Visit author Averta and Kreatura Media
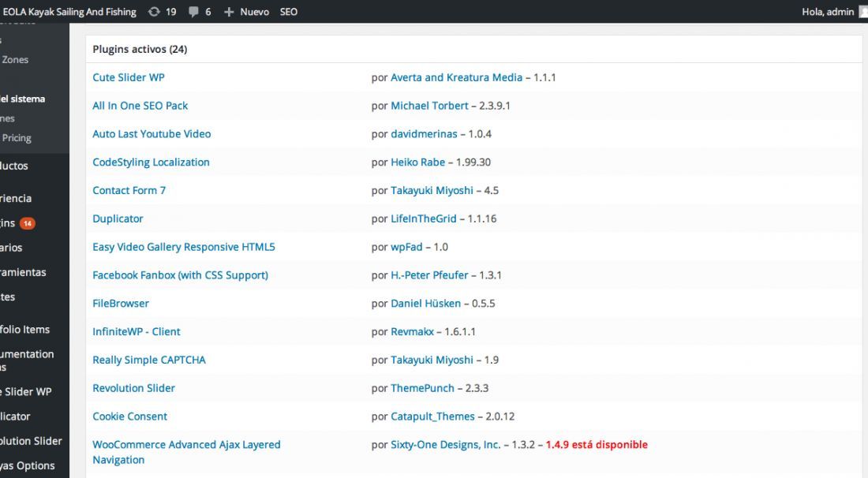 pyautogui.click(x=457, y=77)
